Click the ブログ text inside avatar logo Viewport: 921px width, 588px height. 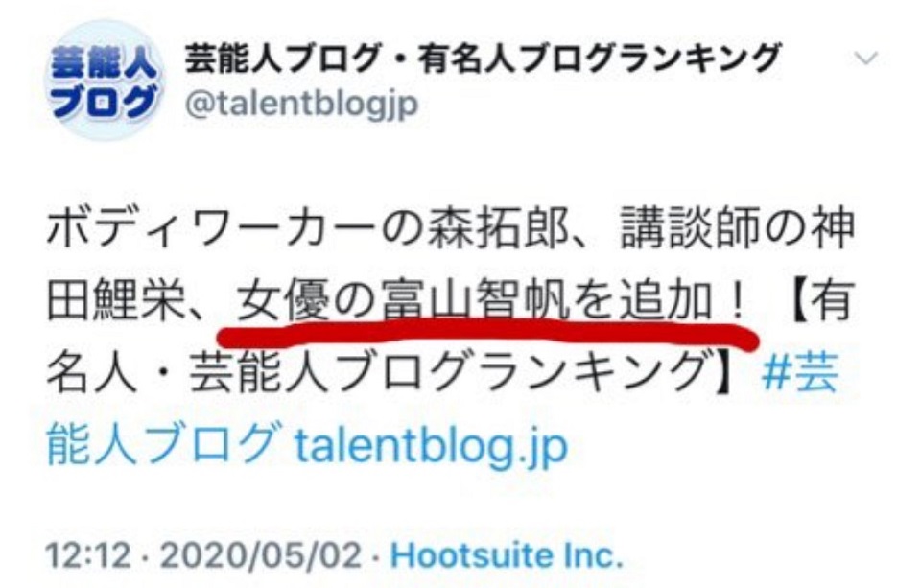click(105, 103)
